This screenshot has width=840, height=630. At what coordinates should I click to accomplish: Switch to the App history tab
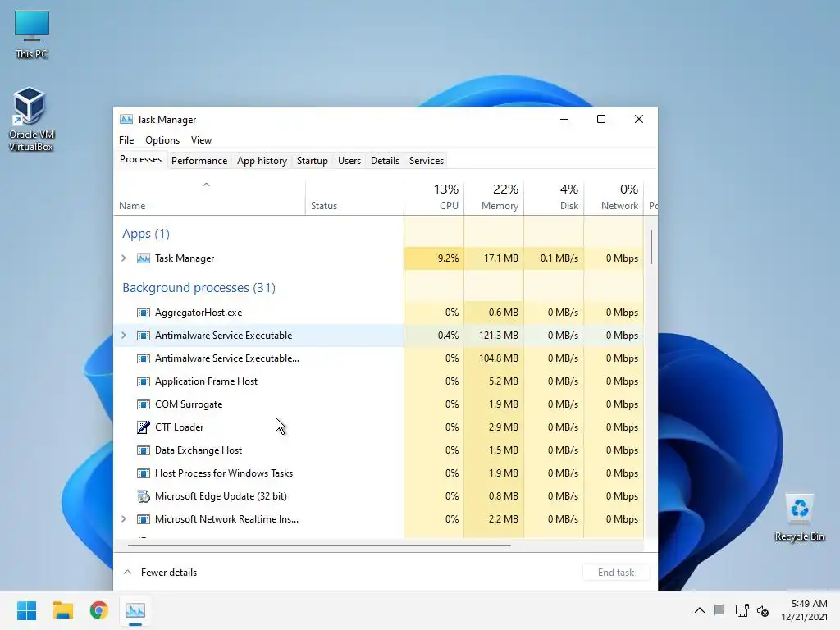(262, 161)
